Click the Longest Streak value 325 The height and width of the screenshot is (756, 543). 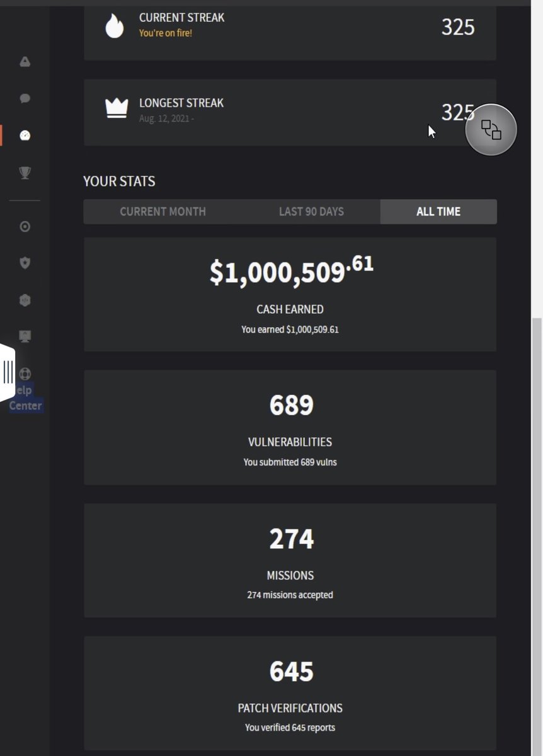[x=458, y=112]
